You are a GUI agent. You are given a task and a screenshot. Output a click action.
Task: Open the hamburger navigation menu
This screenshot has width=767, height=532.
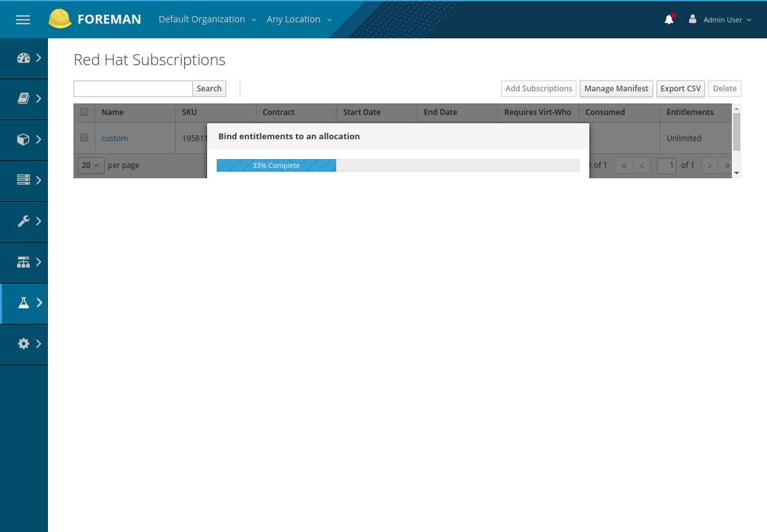click(23, 20)
